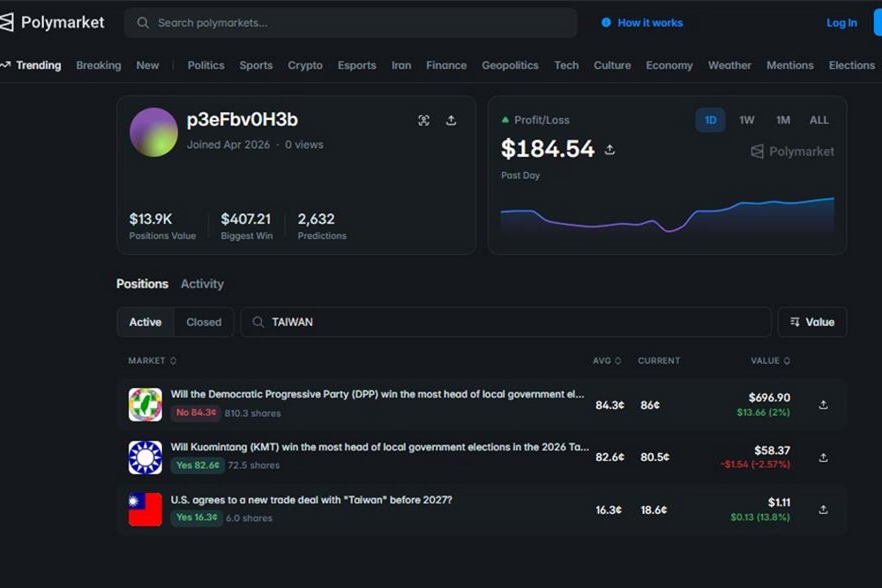The height and width of the screenshot is (588, 882).
Task: Open the Mentions category
Action: (x=789, y=65)
